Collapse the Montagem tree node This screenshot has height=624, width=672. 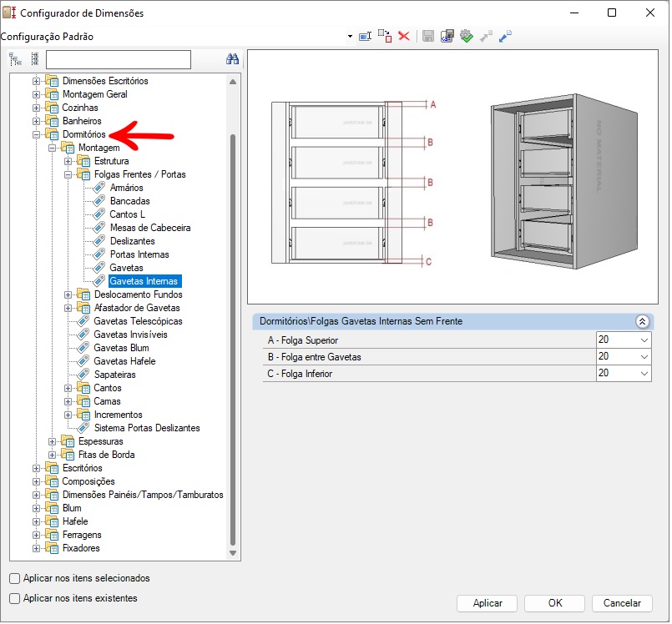coord(52,148)
